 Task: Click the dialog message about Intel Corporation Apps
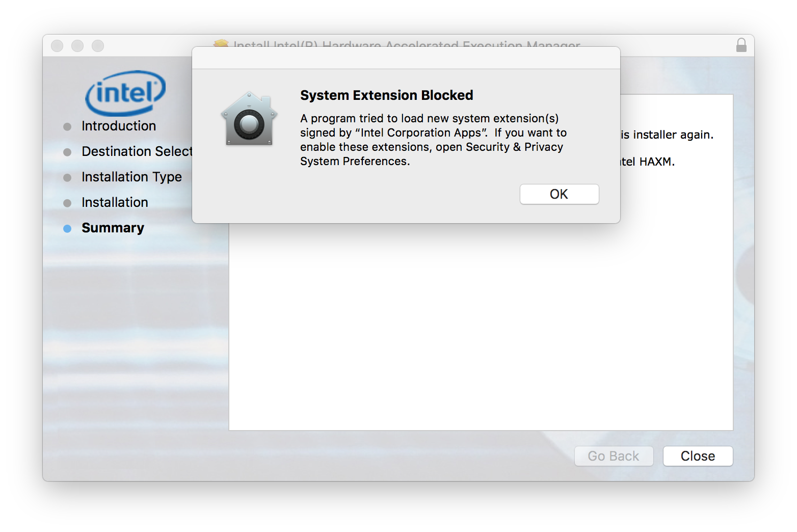pyautogui.click(x=433, y=140)
